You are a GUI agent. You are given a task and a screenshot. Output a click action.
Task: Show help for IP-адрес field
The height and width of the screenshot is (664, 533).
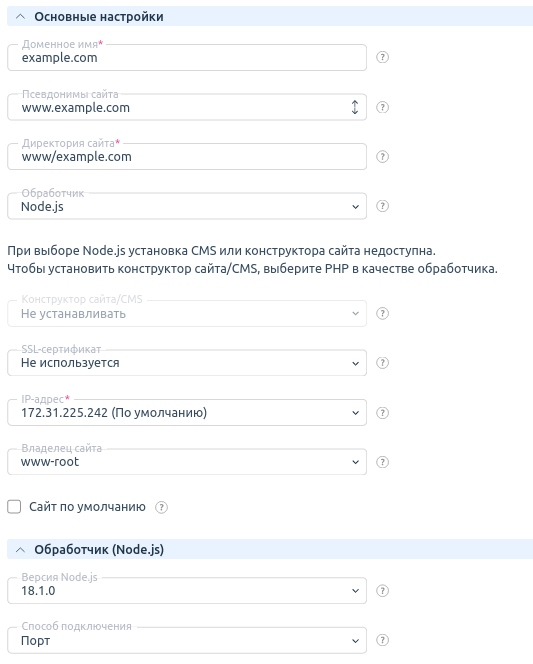pos(382,413)
